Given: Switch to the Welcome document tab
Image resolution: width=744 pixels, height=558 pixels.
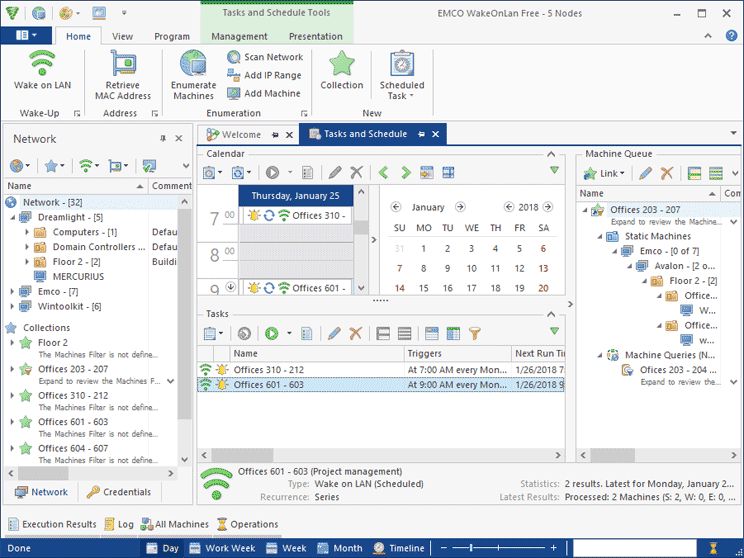Looking at the screenshot, I should point(241,134).
